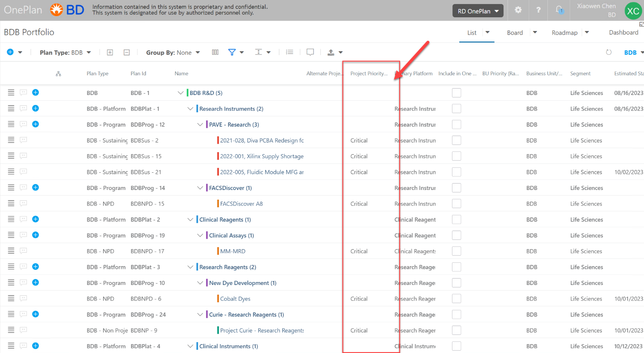Click the BD logo in header
Viewport: 644px width, 353px height.
coord(67,10)
